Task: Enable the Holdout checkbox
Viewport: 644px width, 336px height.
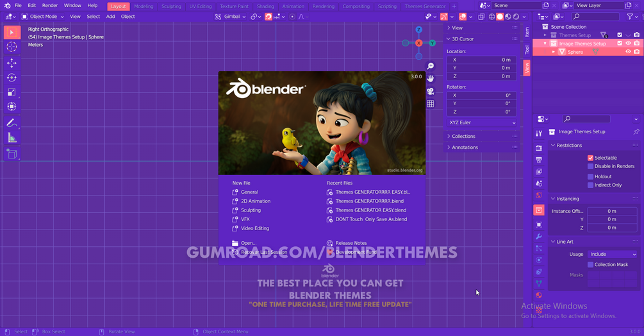Action: tap(590, 176)
